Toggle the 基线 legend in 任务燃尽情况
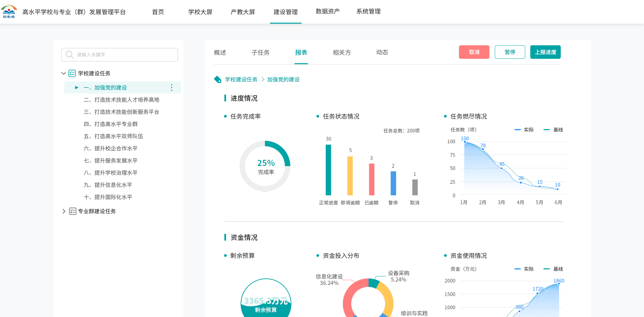 tap(553, 130)
